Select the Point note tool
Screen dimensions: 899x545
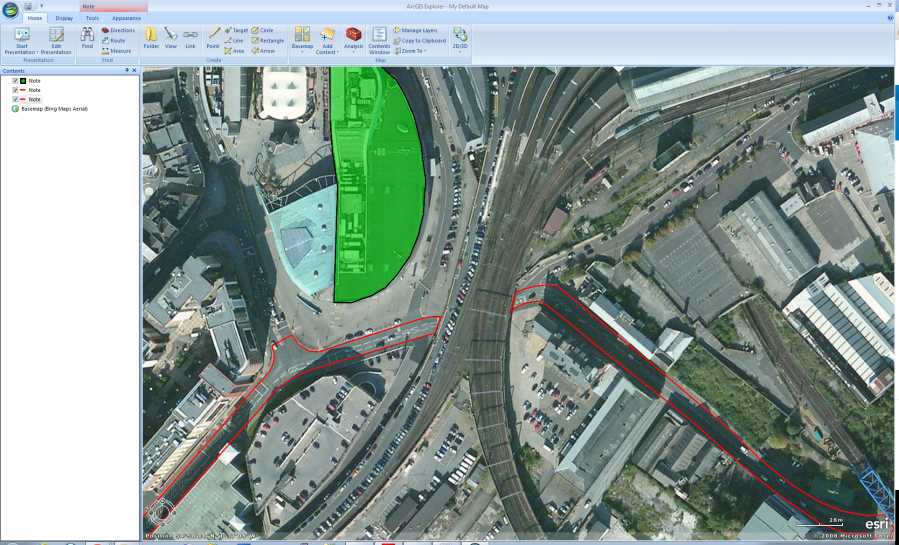pos(213,38)
